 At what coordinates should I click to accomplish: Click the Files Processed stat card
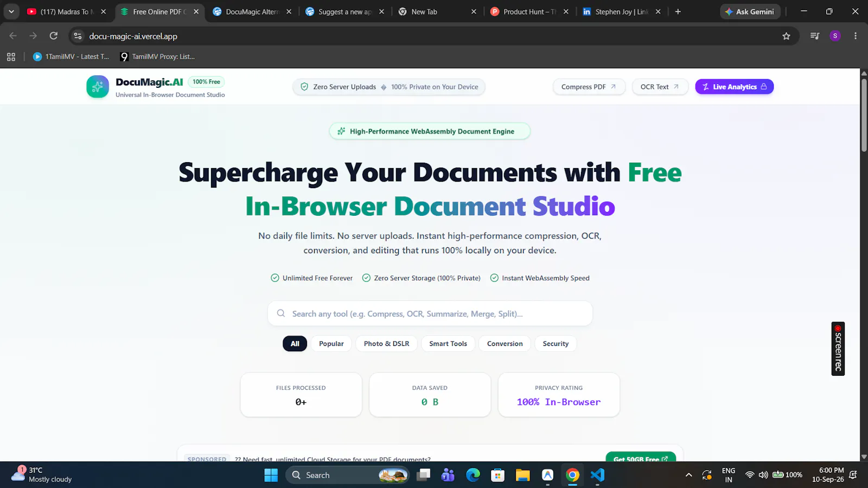(x=301, y=395)
